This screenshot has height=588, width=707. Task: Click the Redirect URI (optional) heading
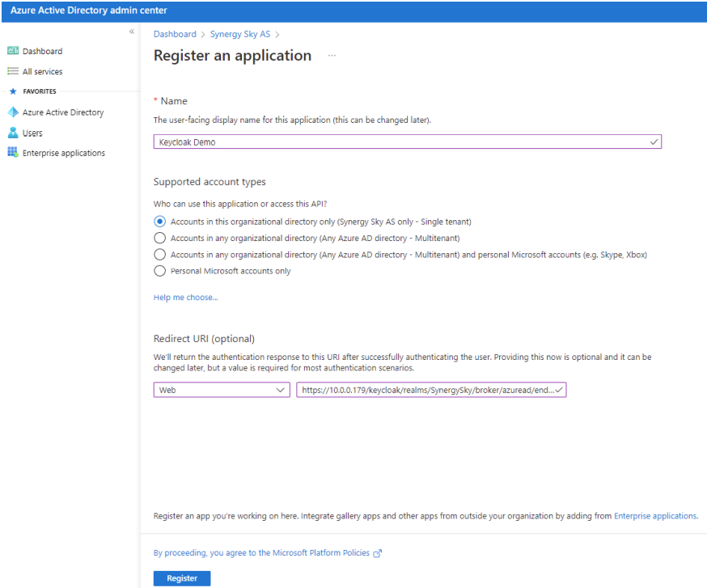(205, 339)
